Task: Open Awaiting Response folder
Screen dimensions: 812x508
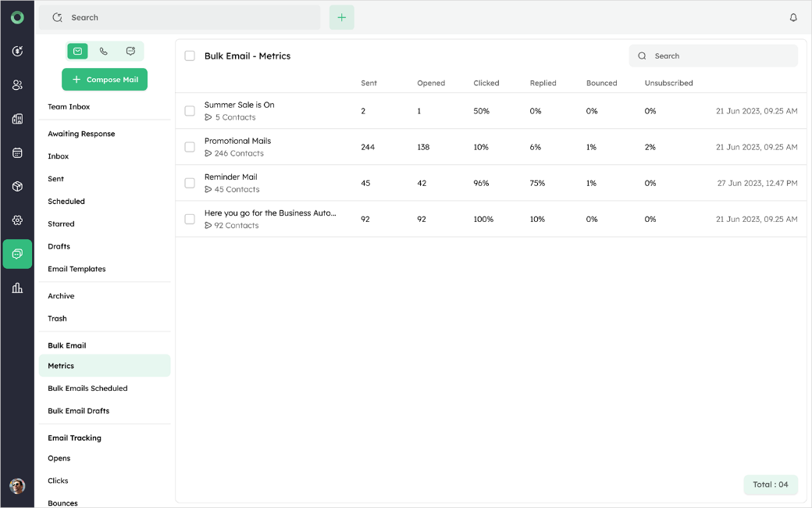Action: point(81,134)
